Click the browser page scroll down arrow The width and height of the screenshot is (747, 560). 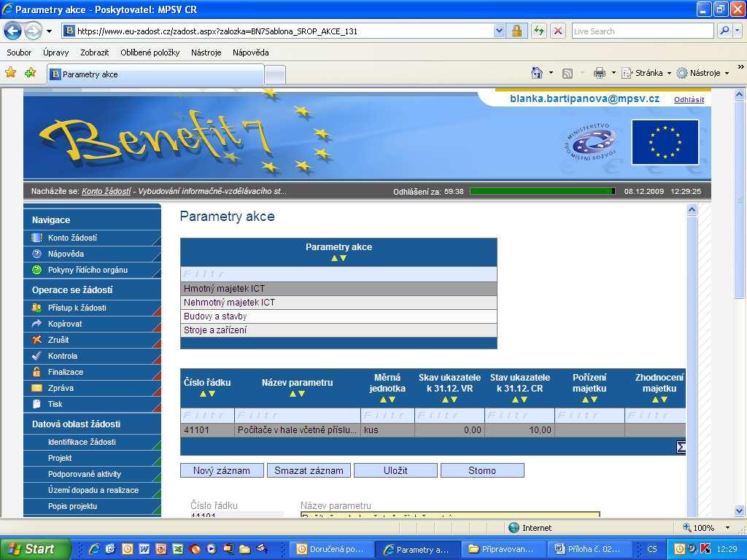[x=740, y=511]
